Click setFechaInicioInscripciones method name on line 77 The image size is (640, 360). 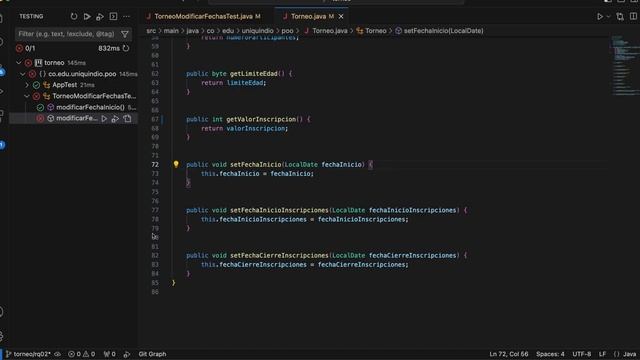pyautogui.click(x=279, y=210)
